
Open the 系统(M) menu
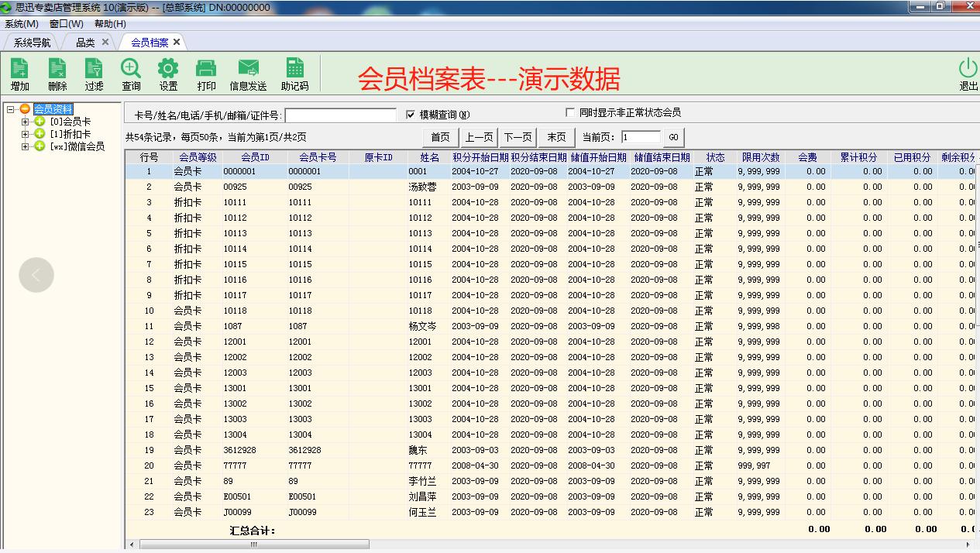(21, 24)
